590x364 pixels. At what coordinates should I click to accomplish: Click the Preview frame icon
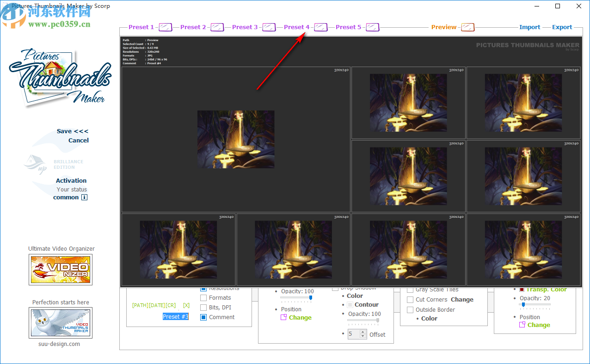pyautogui.click(x=468, y=27)
